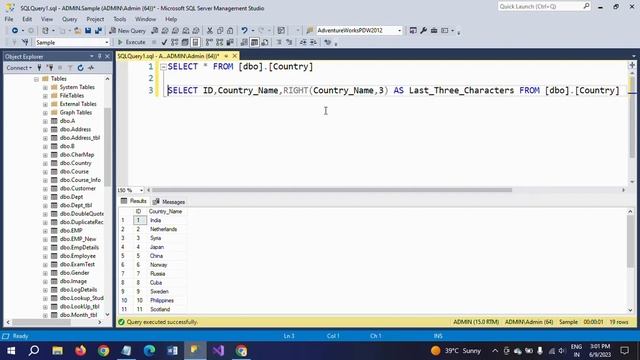The height and width of the screenshot is (360, 640).
Task: Click the New Query button
Action: (x=127, y=31)
